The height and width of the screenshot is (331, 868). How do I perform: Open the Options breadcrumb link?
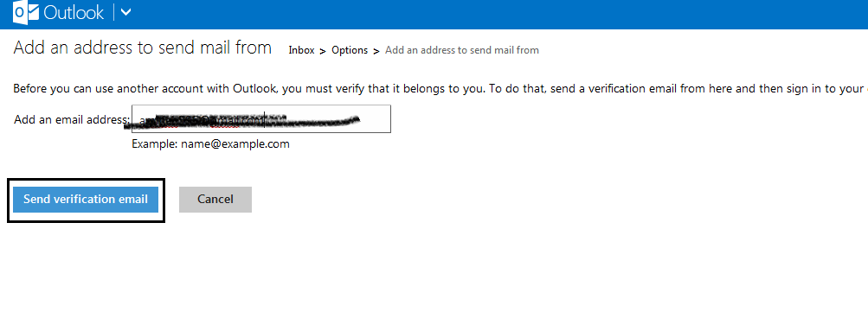pos(350,50)
